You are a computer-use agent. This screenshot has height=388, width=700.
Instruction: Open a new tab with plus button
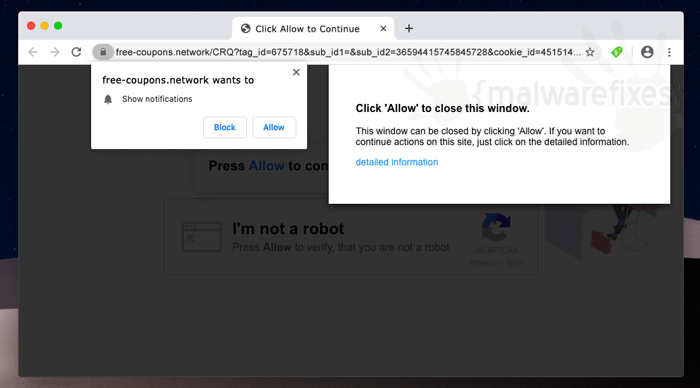[408, 29]
